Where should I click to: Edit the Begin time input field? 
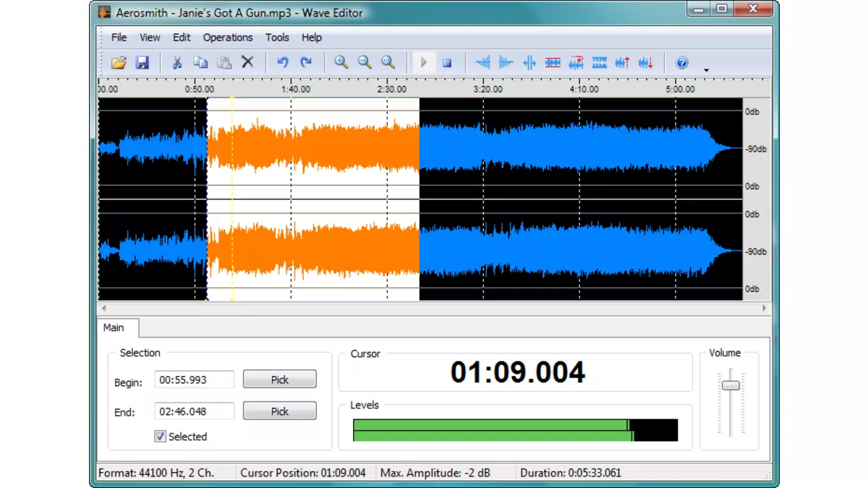pos(194,379)
